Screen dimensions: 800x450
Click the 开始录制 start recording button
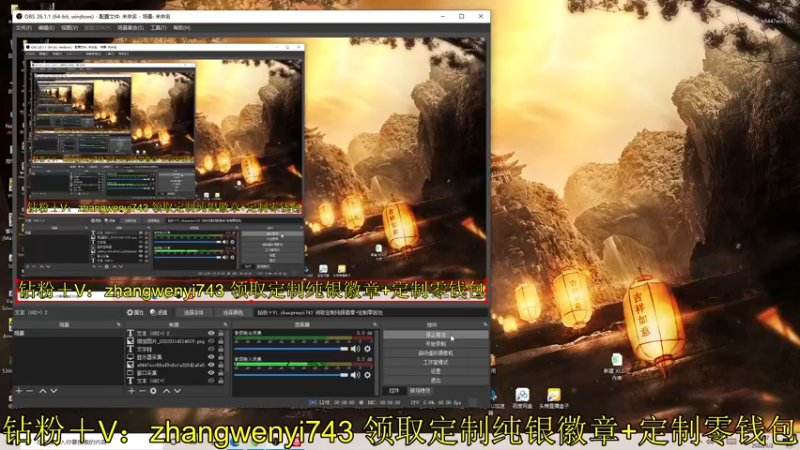pos(435,344)
